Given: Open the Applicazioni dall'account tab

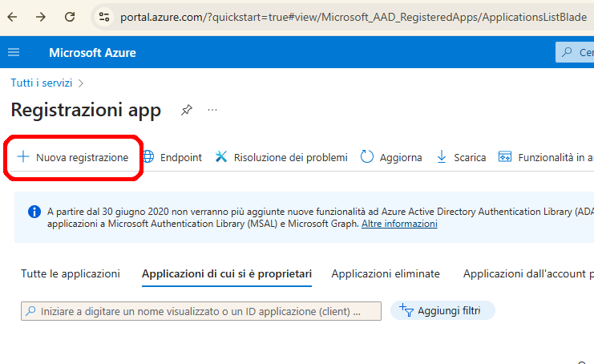Looking at the screenshot, I should pyautogui.click(x=528, y=274).
